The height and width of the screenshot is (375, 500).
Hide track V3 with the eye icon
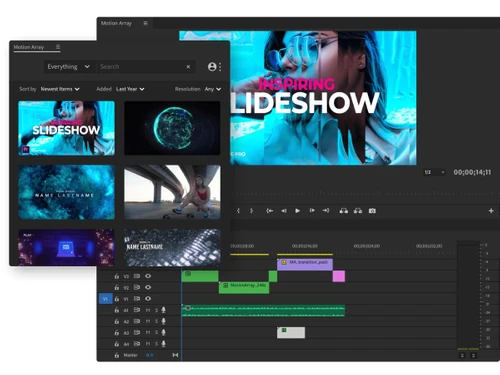pos(148,276)
